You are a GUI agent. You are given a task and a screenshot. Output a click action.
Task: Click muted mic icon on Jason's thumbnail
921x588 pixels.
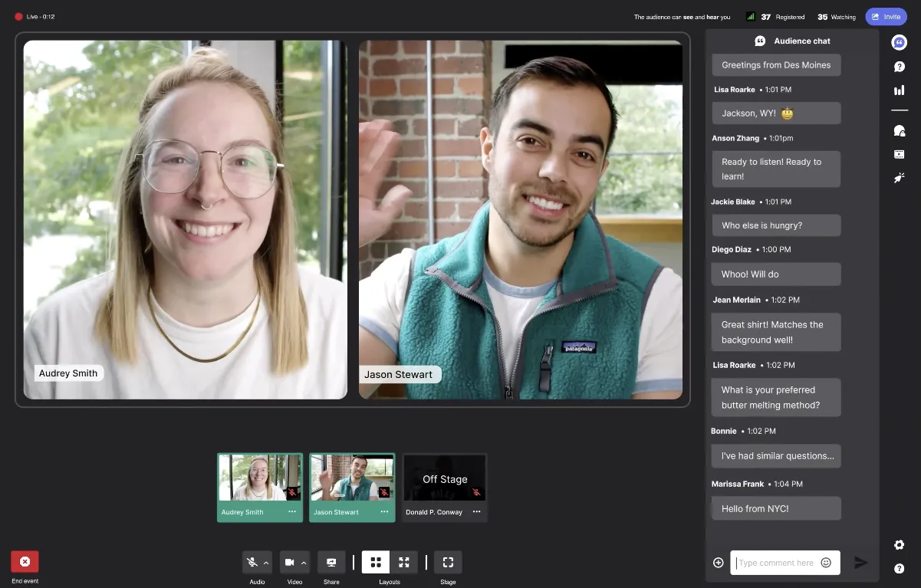384,492
